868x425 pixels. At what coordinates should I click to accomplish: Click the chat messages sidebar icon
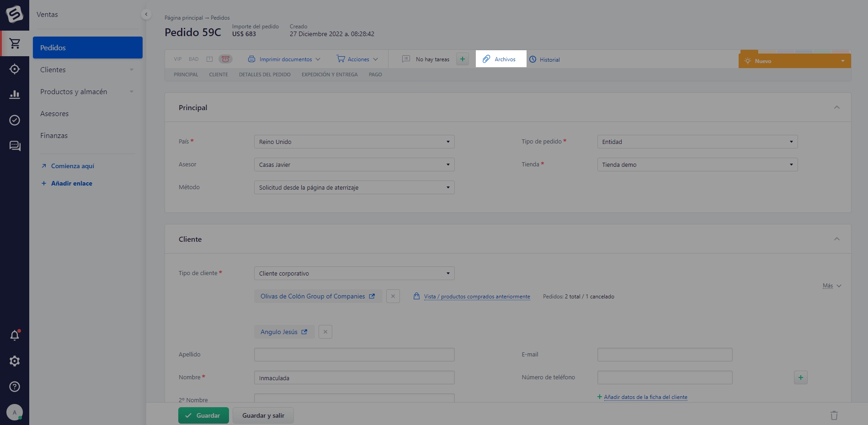(15, 146)
